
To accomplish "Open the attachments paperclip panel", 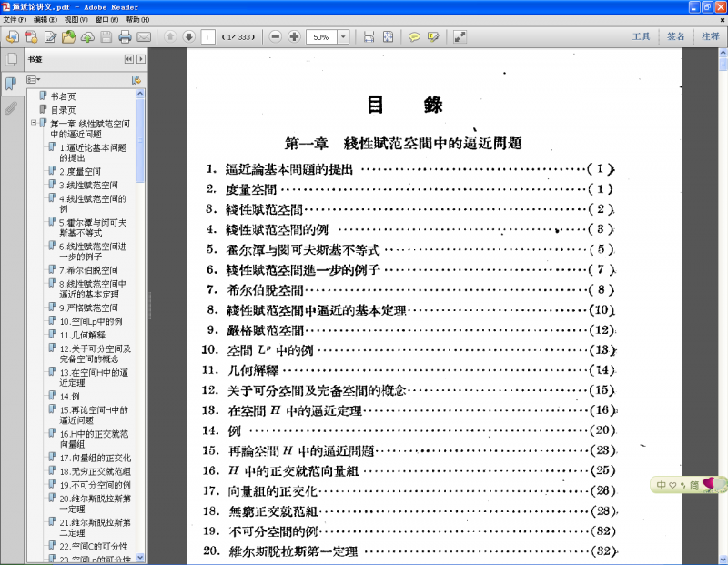I will coord(11,108).
